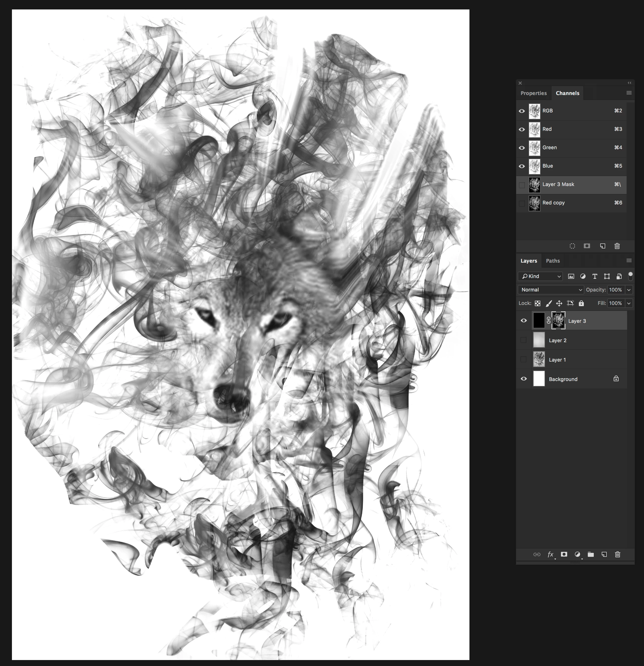
Task: Load channel as selection icon
Action: click(572, 246)
